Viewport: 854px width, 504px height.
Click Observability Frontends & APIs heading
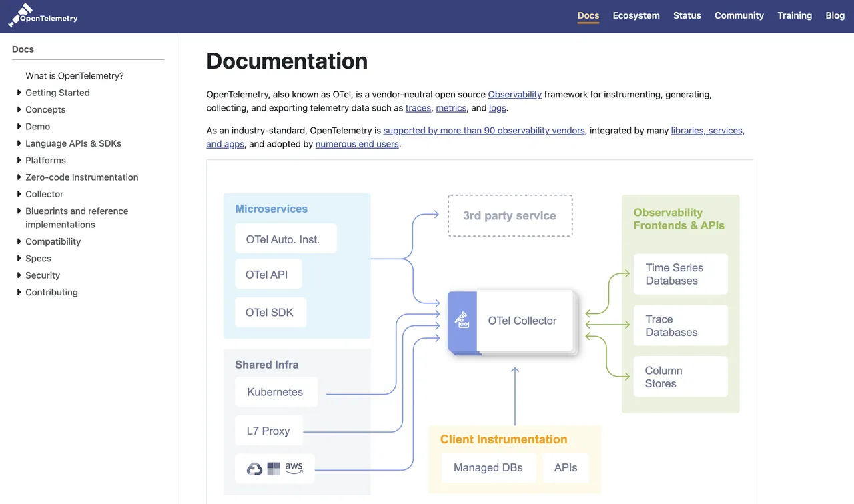679,219
